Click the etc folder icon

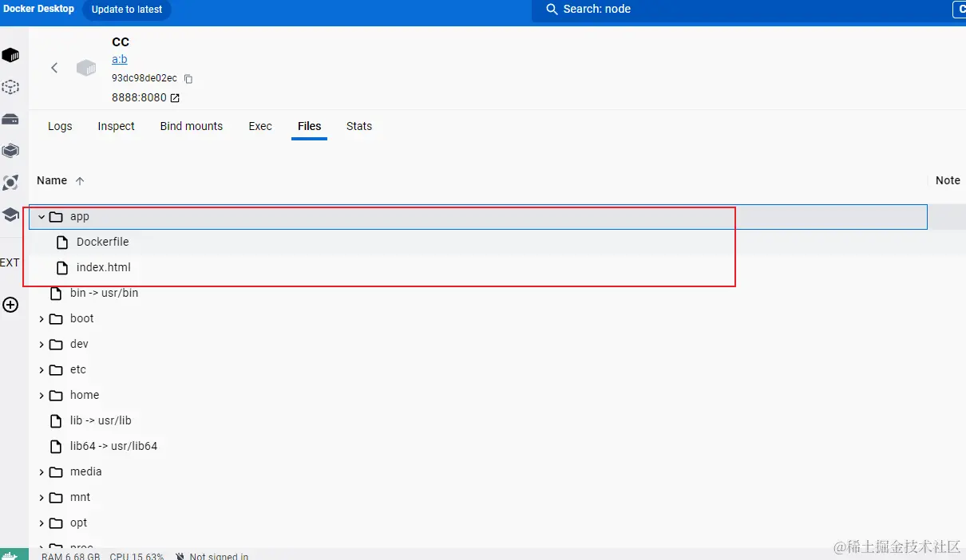coord(56,369)
